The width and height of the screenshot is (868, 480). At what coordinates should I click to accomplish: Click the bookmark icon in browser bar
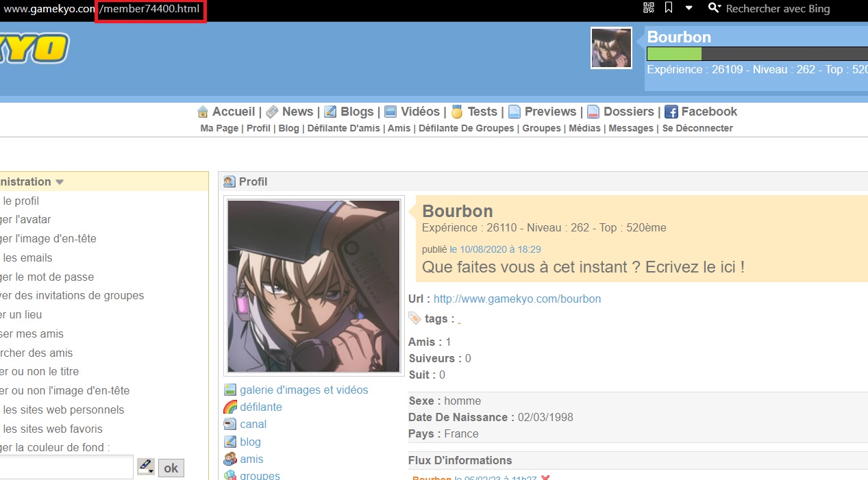(669, 8)
